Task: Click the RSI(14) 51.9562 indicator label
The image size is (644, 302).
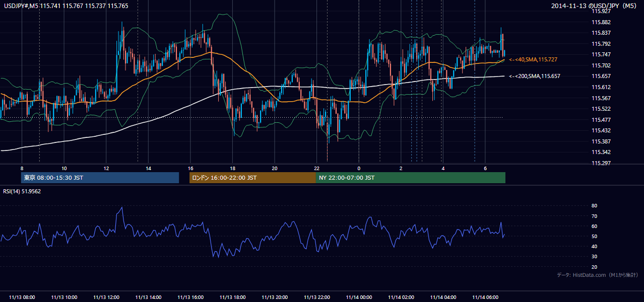Action: pos(22,191)
